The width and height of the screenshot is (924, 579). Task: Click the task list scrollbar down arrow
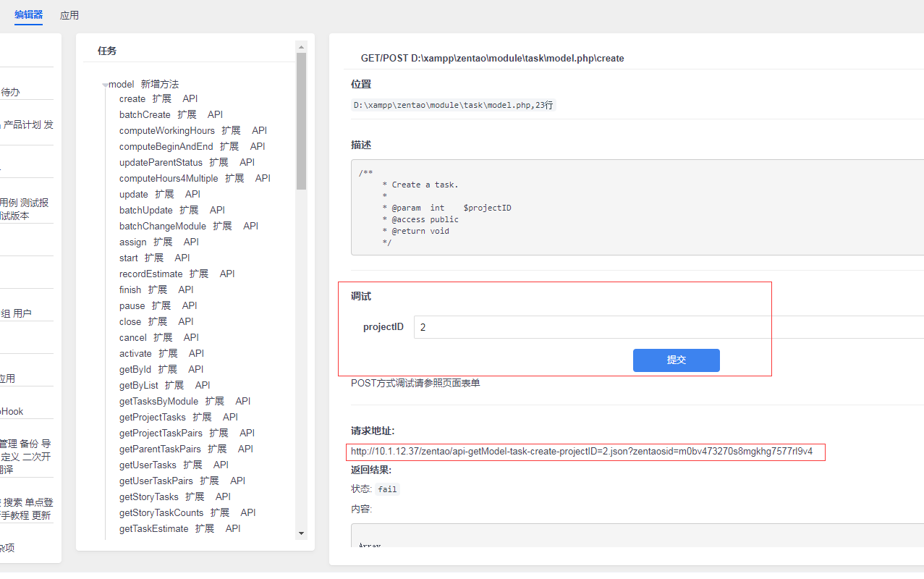[302, 533]
